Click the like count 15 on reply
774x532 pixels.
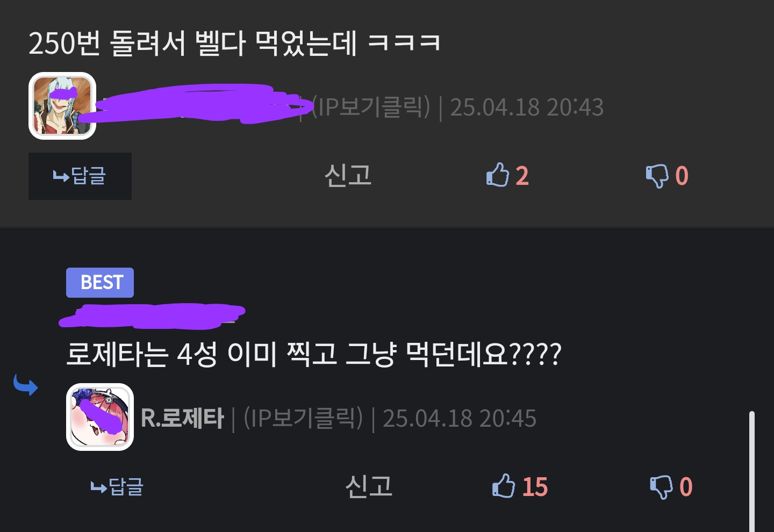pos(535,487)
